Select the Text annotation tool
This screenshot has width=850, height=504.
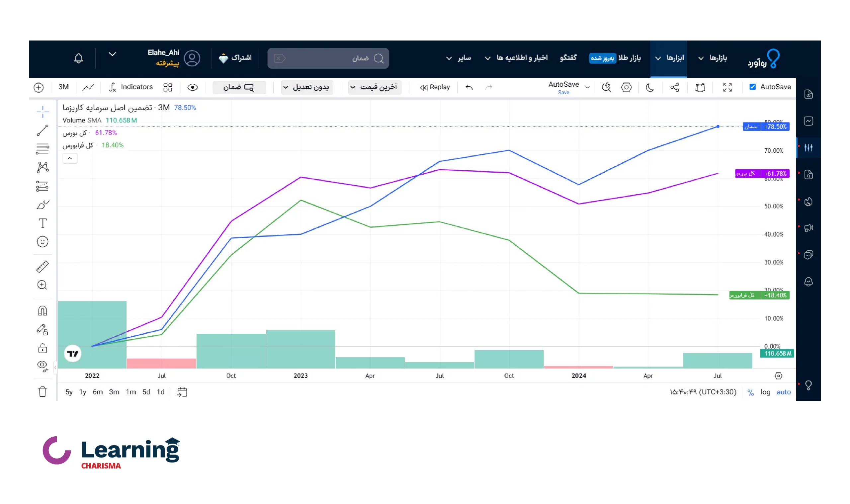[43, 223]
